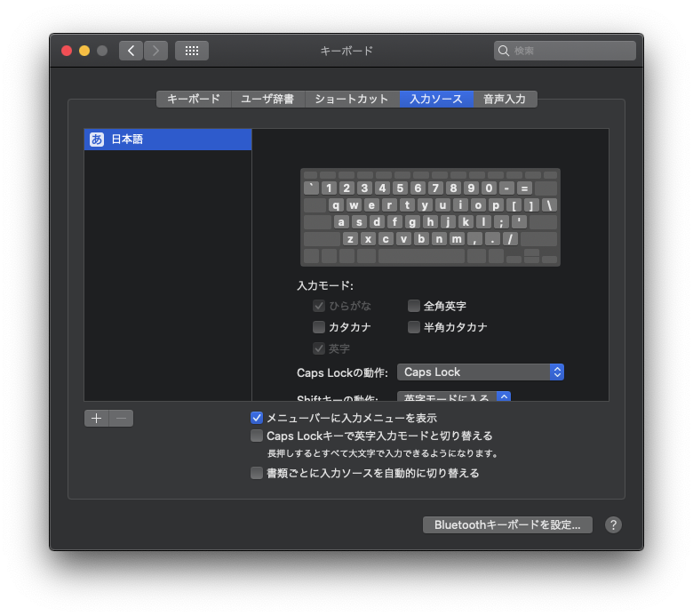Switch to the 音声入力 tab

(505, 99)
